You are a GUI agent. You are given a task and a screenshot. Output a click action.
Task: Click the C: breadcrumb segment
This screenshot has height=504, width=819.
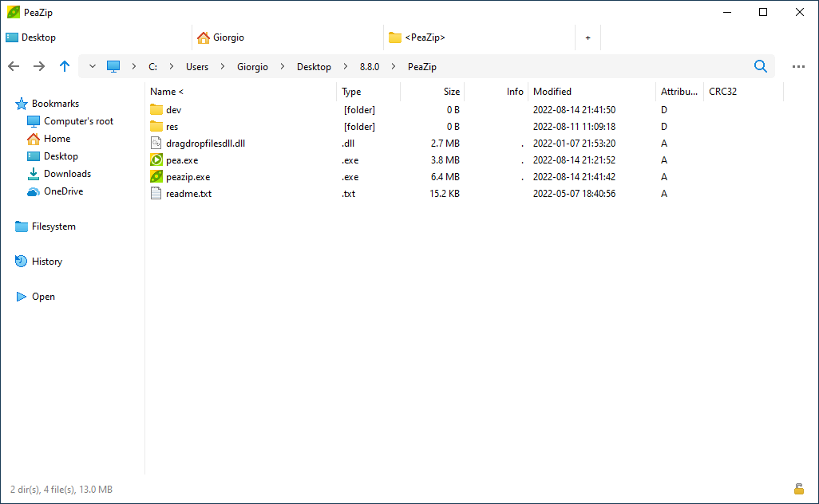coord(152,67)
